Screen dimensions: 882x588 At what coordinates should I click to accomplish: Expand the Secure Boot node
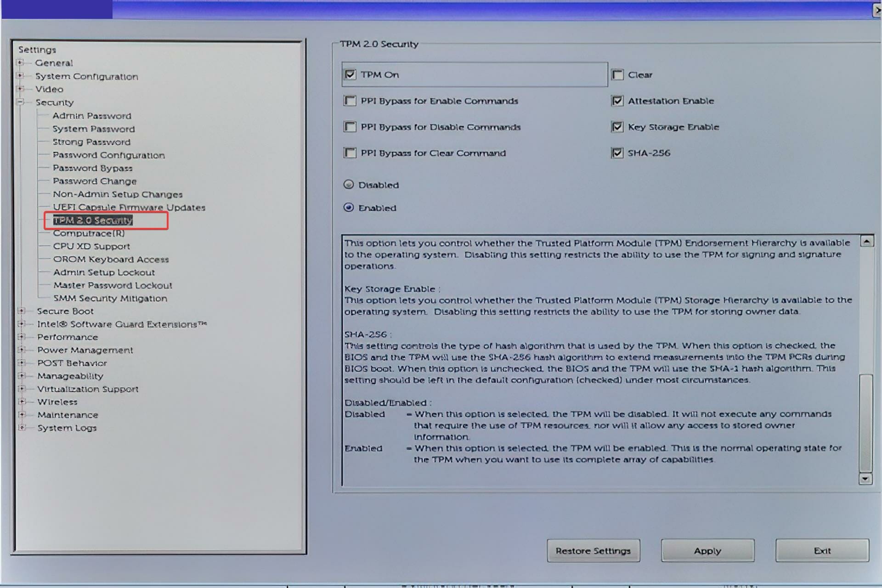[21, 311]
